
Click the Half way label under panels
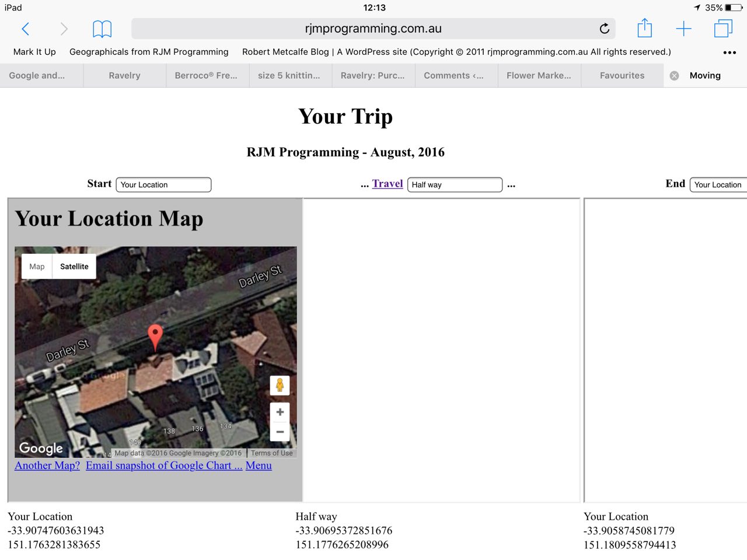pyautogui.click(x=316, y=517)
